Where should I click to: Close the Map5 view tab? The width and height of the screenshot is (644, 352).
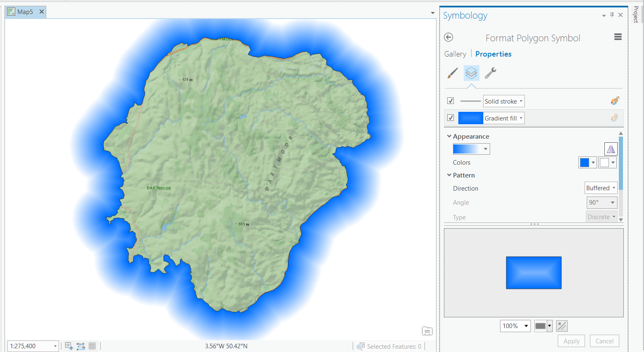pos(42,12)
